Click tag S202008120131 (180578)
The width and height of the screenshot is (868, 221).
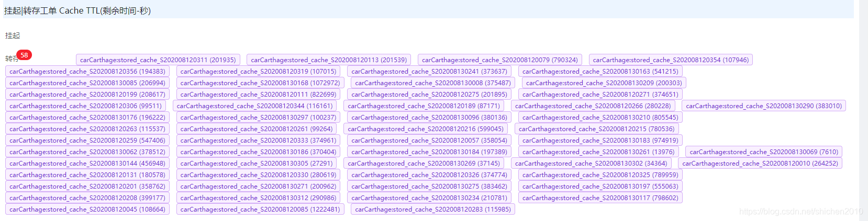87,175
